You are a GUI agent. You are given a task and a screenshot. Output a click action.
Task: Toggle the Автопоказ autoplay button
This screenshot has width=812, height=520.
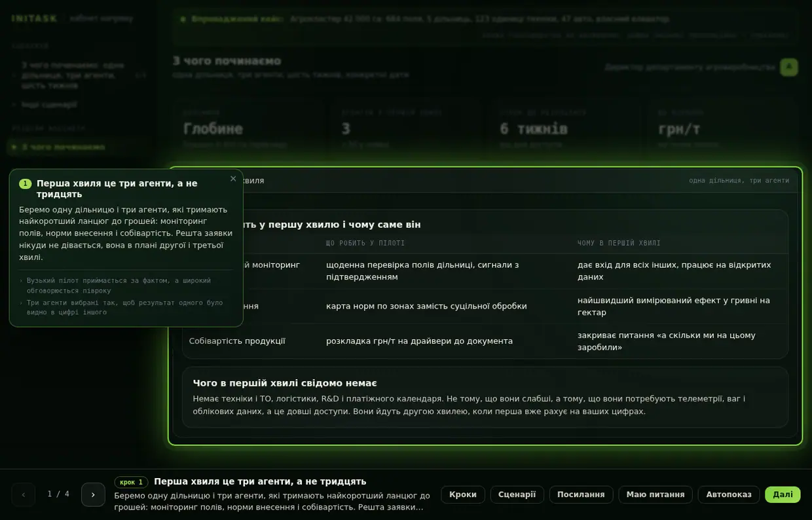point(729,494)
